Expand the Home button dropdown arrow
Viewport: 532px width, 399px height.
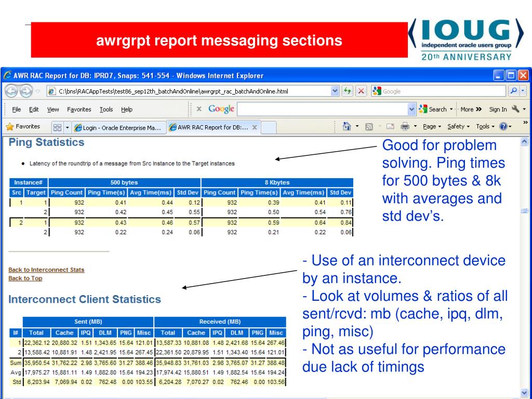357,127
